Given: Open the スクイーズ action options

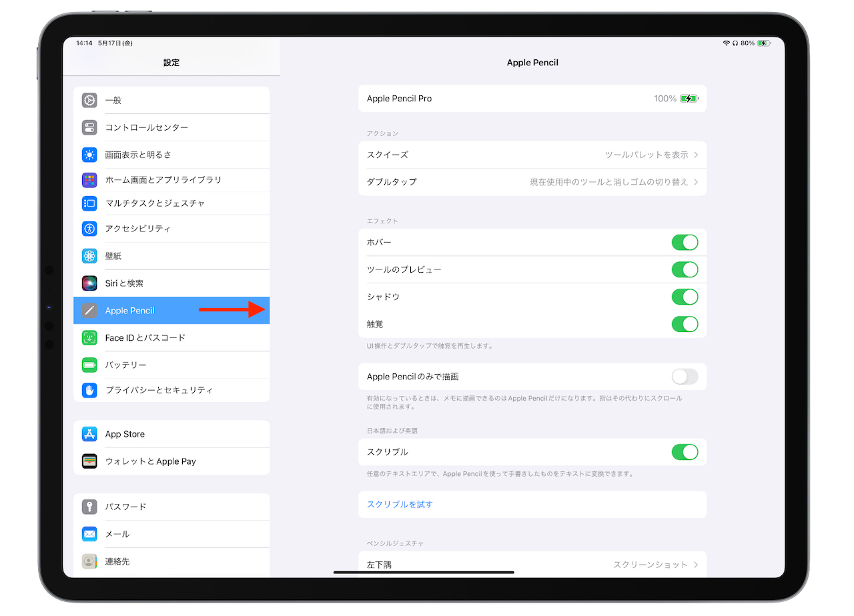Looking at the screenshot, I should pyautogui.click(x=532, y=155).
